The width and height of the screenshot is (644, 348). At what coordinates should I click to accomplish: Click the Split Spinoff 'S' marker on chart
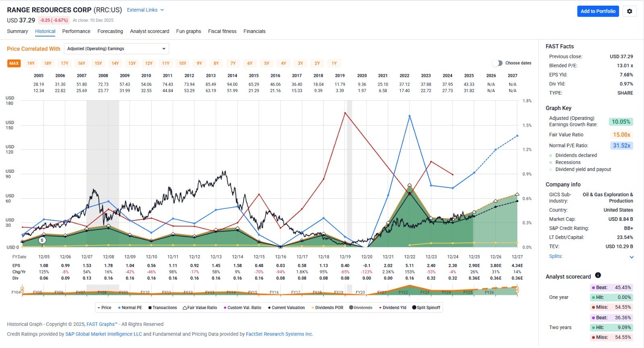pos(42,241)
